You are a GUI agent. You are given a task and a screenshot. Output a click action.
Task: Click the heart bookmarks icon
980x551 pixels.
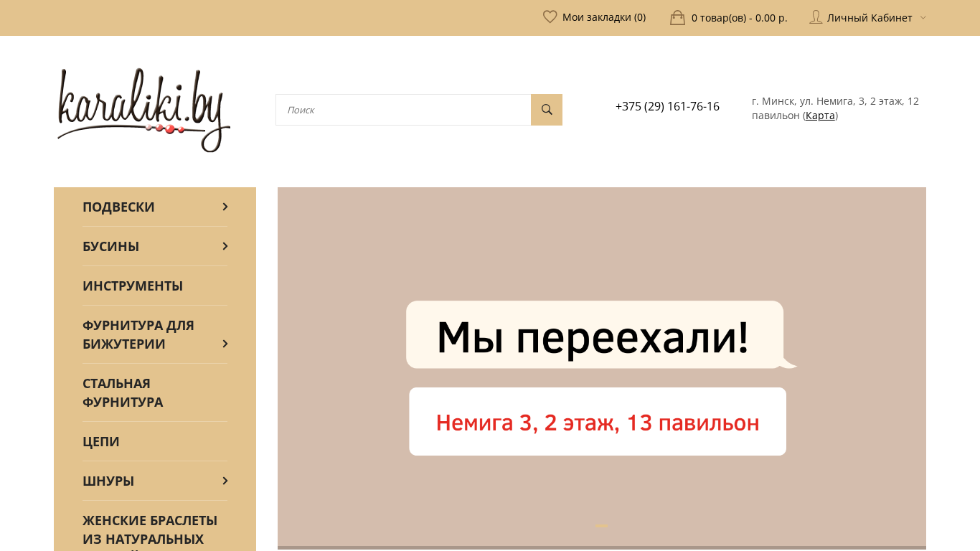point(550,17)
